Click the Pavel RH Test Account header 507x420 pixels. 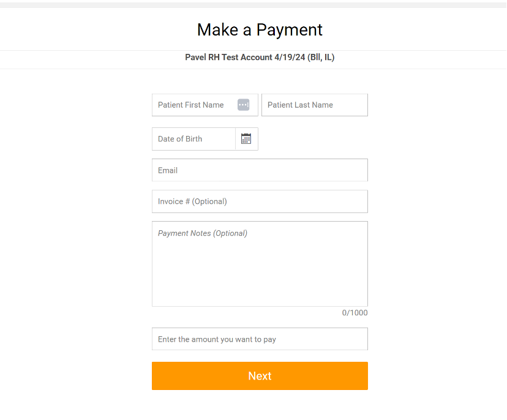260,57
